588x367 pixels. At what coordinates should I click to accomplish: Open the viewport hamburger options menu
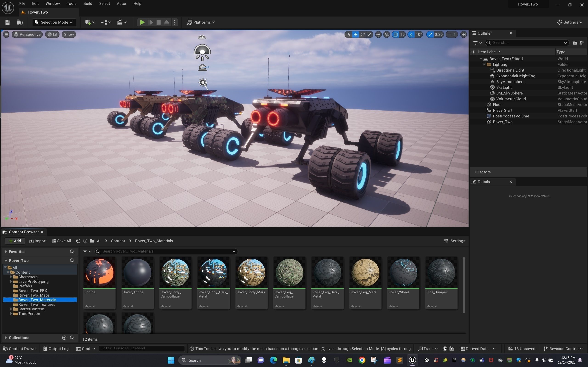pos(6,34)
